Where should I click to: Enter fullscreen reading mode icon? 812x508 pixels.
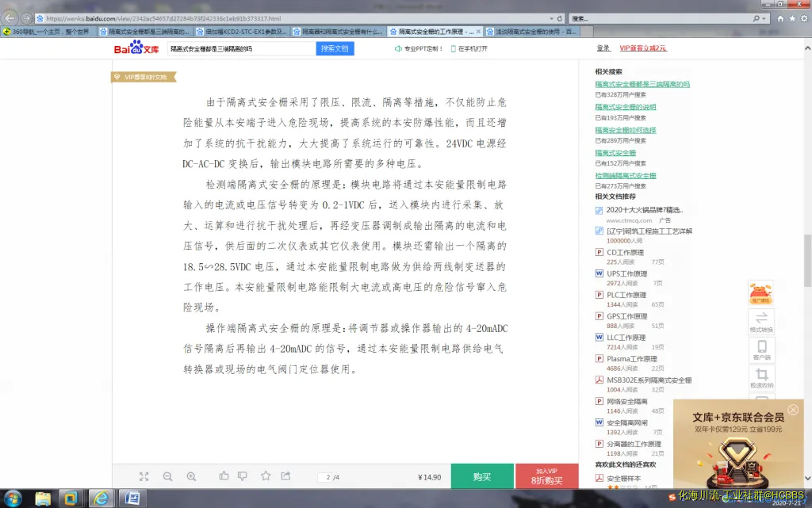click(x=144, y=476)
